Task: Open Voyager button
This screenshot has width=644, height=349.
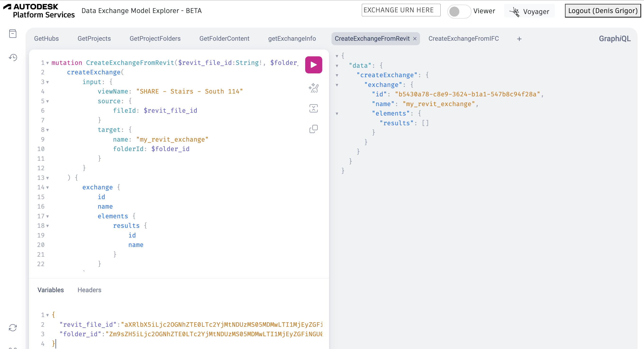Action: [529, 11]
